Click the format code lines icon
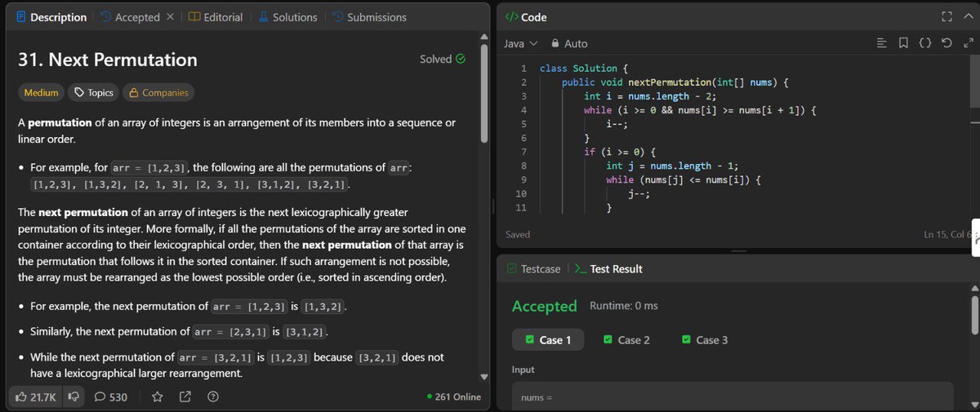Screen dimensions: 980x412 coord(881,43)
